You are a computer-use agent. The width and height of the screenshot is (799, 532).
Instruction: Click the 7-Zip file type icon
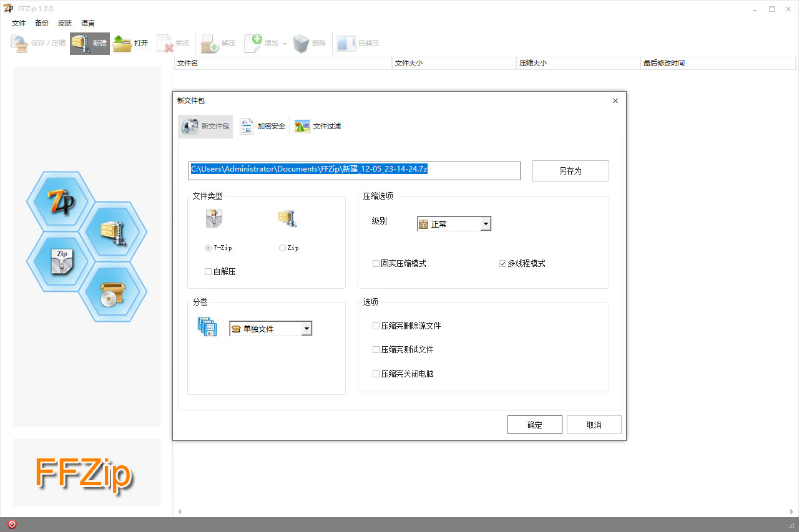pos(214,219)
